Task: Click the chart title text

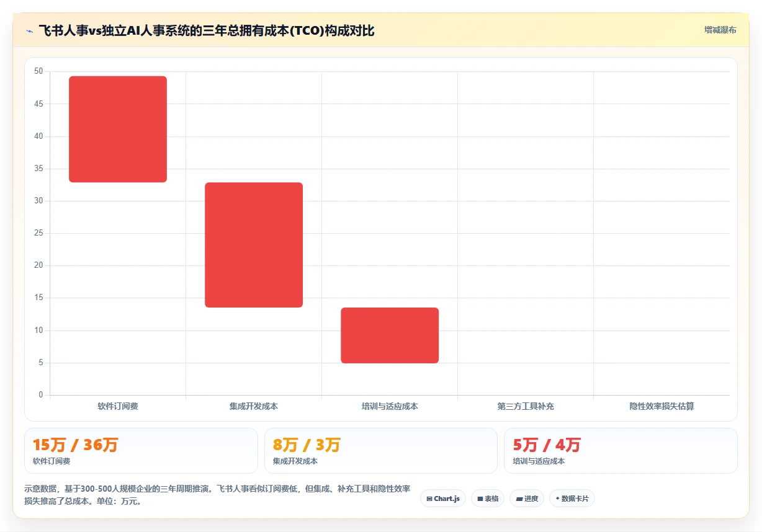Action: click(x=206, y=30)
